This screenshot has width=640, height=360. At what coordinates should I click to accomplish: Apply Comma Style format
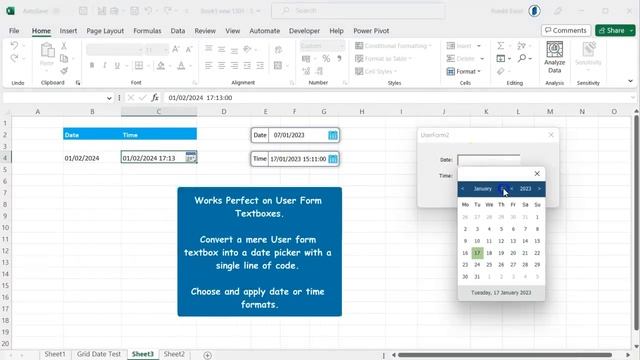(x=339, y=59)
